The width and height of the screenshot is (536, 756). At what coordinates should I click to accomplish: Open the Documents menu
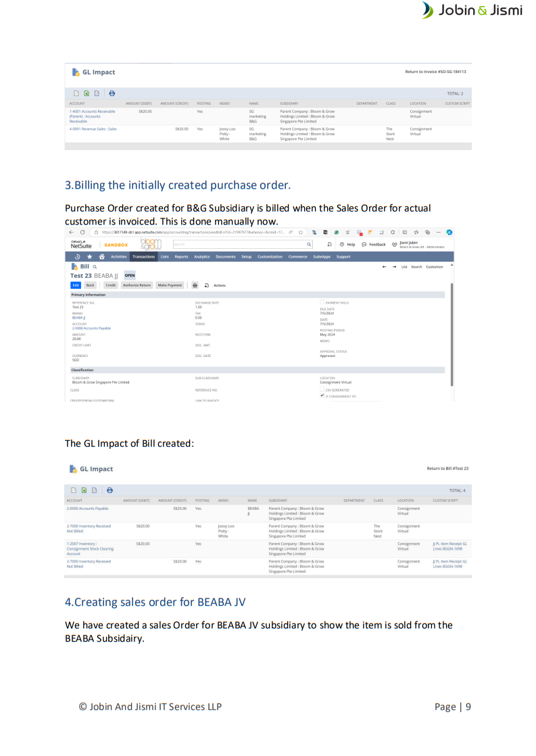click(226, 257)
